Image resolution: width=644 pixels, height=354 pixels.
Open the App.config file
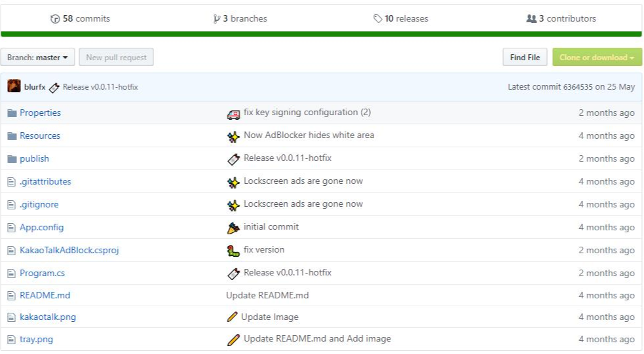41,227
